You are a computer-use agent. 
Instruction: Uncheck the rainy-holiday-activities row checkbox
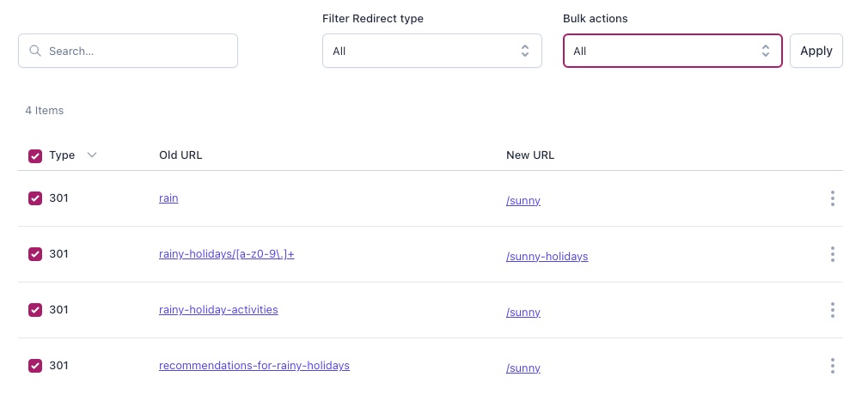click(x=35, y=310)
